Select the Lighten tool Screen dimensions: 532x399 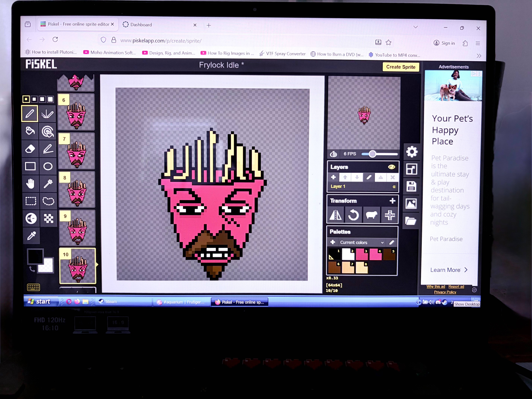(x=31, y=218)
